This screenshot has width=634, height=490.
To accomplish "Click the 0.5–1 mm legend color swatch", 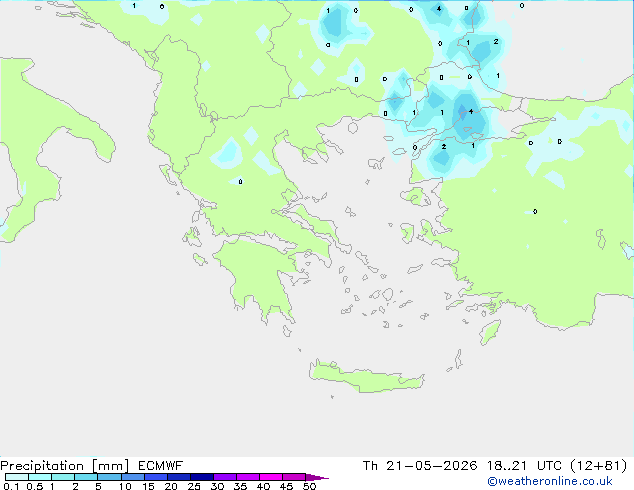I will tap(40, 477).
